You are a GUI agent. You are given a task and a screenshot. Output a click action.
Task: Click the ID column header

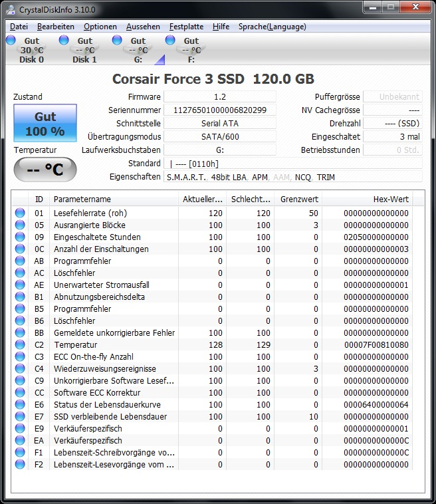pos(39,199)
